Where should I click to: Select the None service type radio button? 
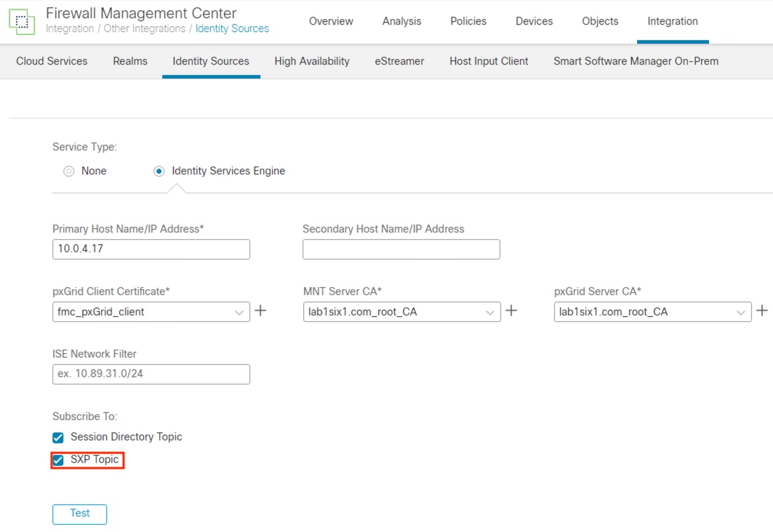[x=68, y=171]
